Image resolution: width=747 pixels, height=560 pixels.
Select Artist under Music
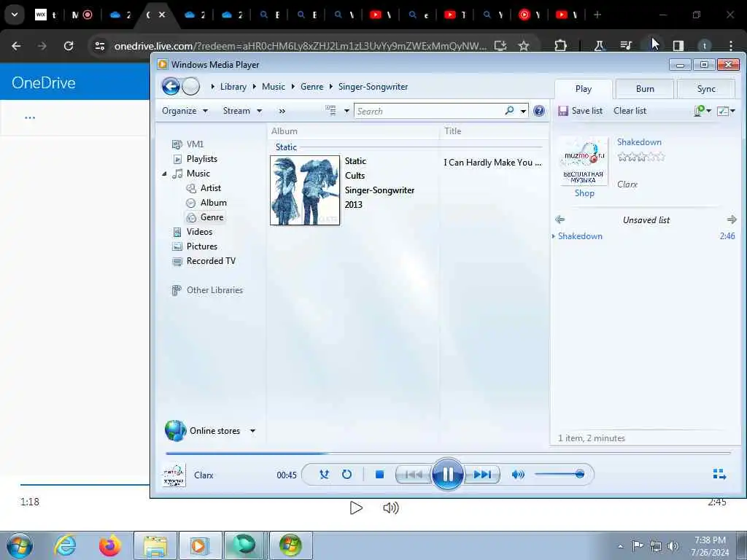tap(211, 188)
